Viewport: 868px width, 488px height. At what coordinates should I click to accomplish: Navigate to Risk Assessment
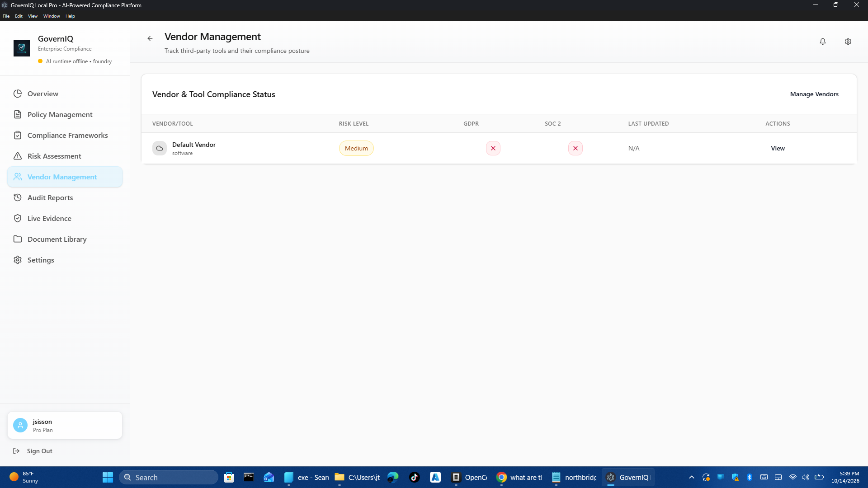coord(65,156)
